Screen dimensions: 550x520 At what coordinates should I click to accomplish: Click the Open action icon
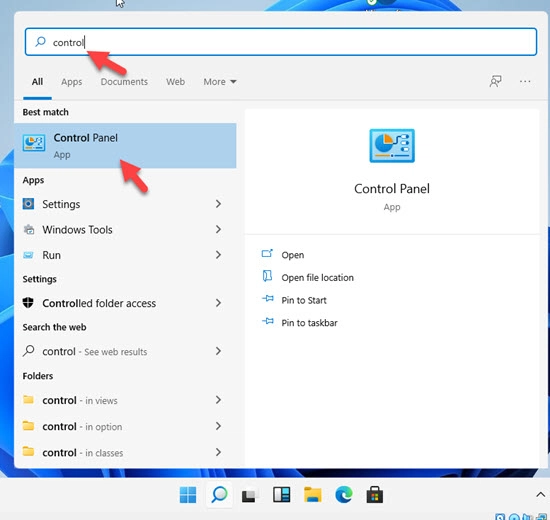(267, 253)
